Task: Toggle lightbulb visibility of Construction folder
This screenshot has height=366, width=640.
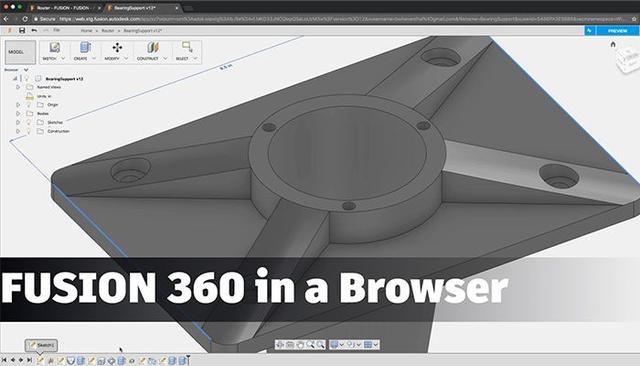Action: (29, 131)
